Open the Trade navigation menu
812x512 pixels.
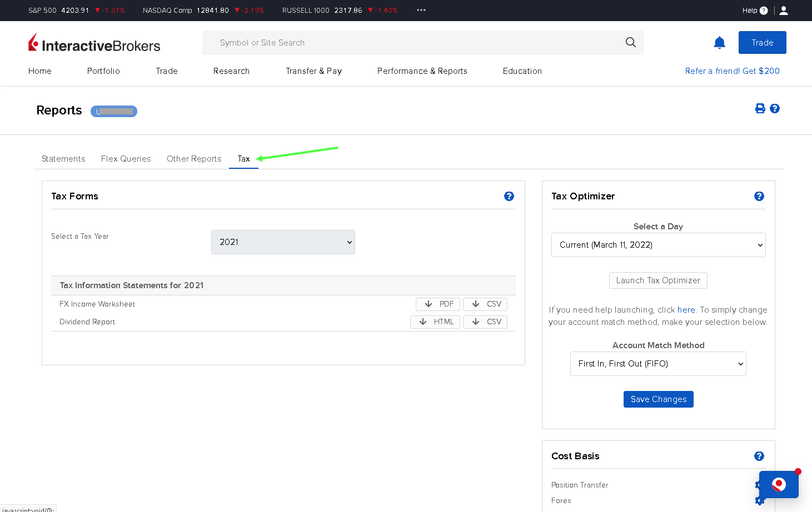click(167, 71)
